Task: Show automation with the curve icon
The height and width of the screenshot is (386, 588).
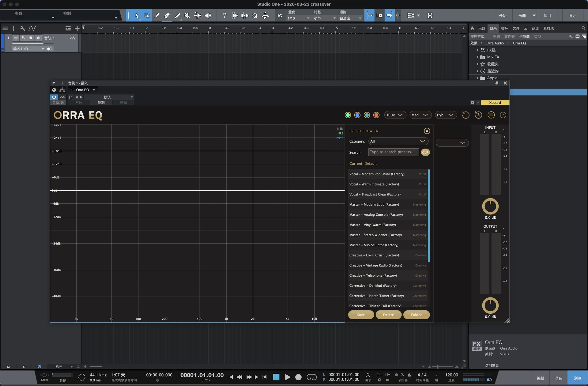Action: coord(32,28)
